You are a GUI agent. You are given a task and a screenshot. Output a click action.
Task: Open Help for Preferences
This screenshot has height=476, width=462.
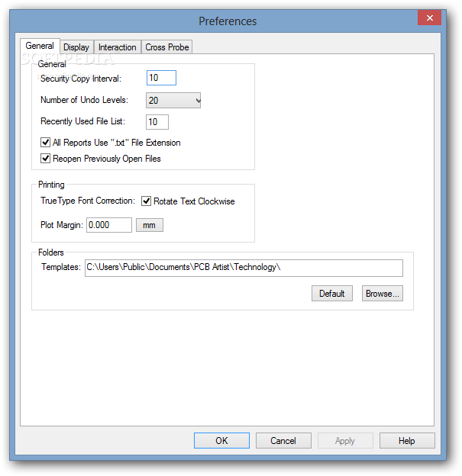pos(407,440)
